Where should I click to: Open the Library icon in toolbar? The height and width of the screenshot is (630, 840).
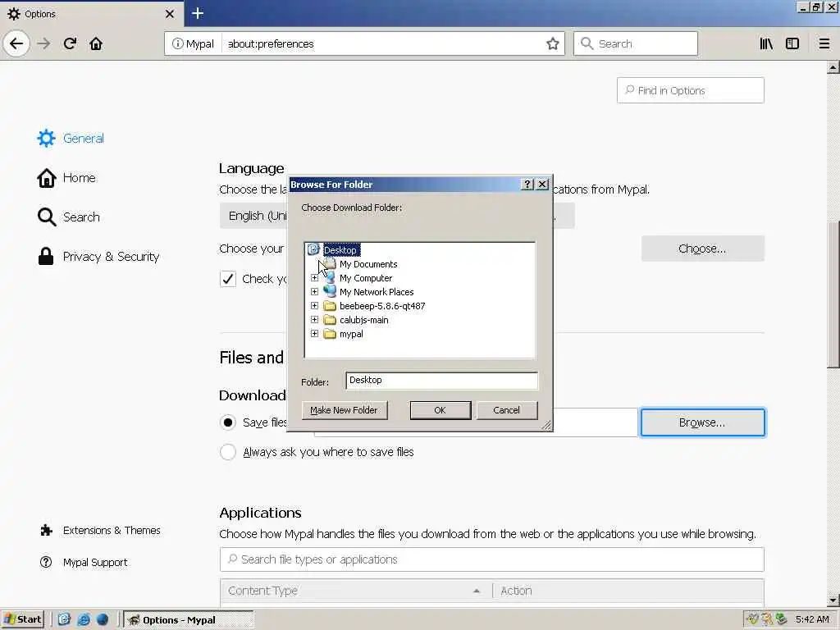click(x=766, y=43)
